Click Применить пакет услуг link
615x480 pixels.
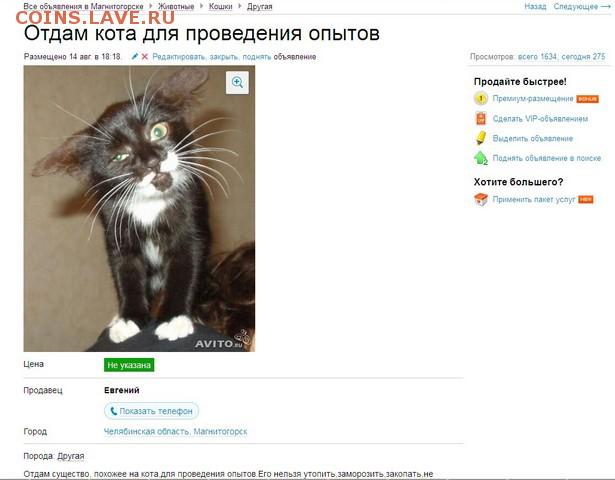(534, 199)
